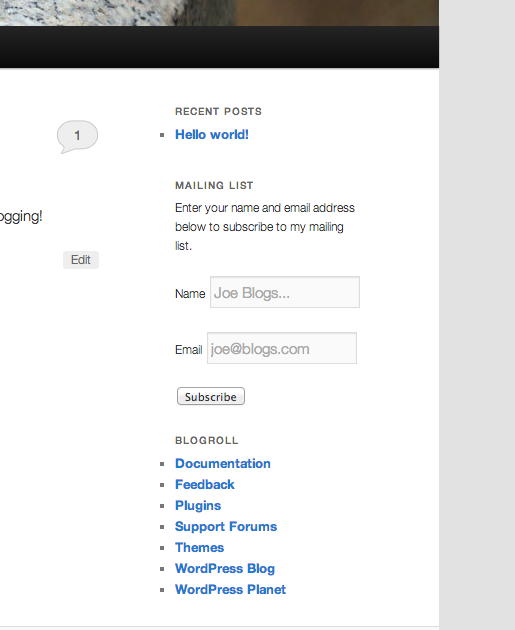
Task: Click the mailing list description text
Action: (265, 227)
